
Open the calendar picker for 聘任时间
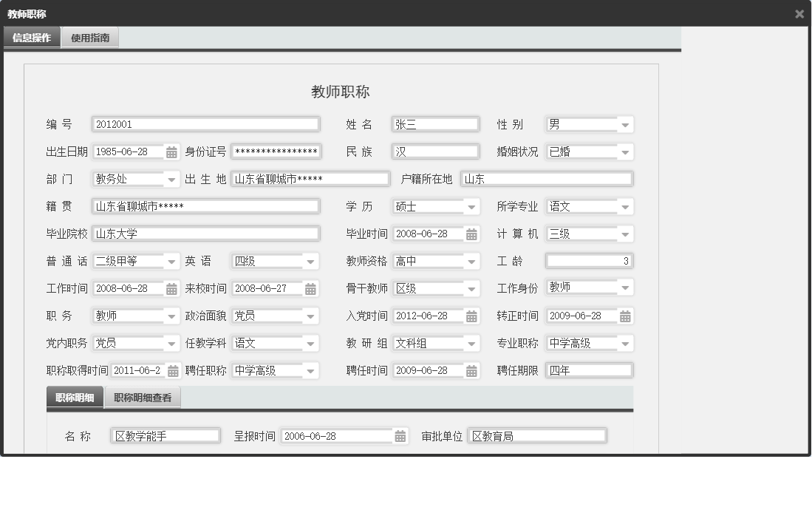tap(470, 370)
